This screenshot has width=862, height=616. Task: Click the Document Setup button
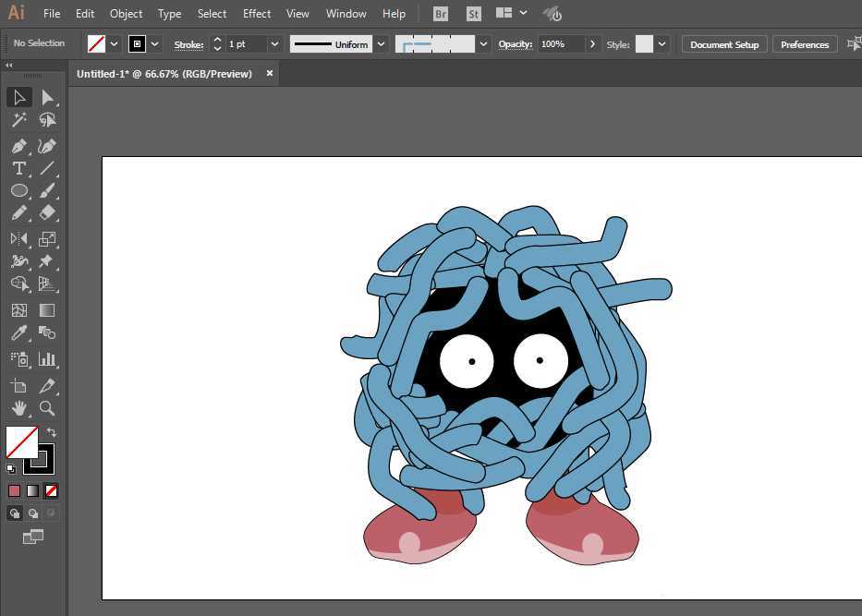(723, 44)
